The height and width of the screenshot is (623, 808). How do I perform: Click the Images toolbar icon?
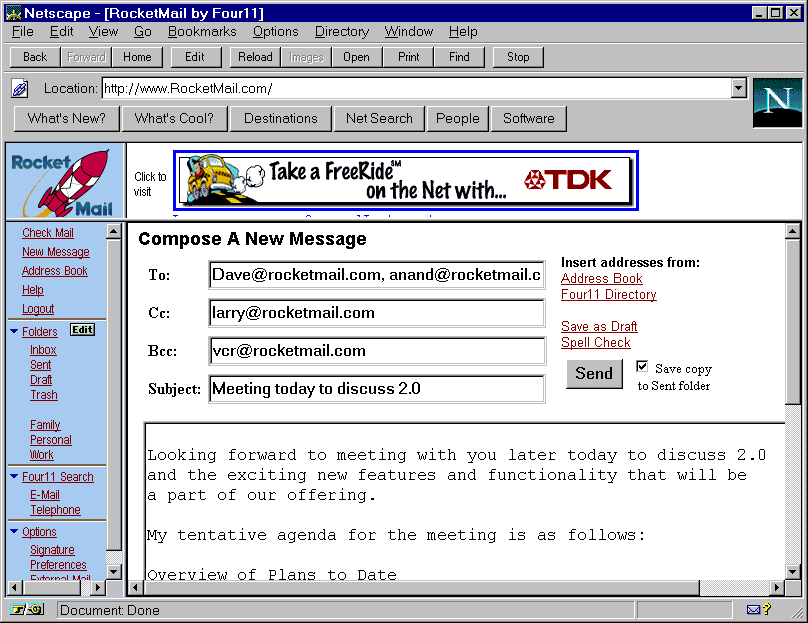[305, 57]
